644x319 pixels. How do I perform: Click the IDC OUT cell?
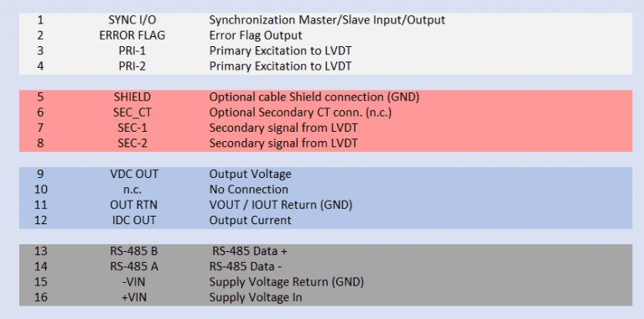(x=132, y=220)
